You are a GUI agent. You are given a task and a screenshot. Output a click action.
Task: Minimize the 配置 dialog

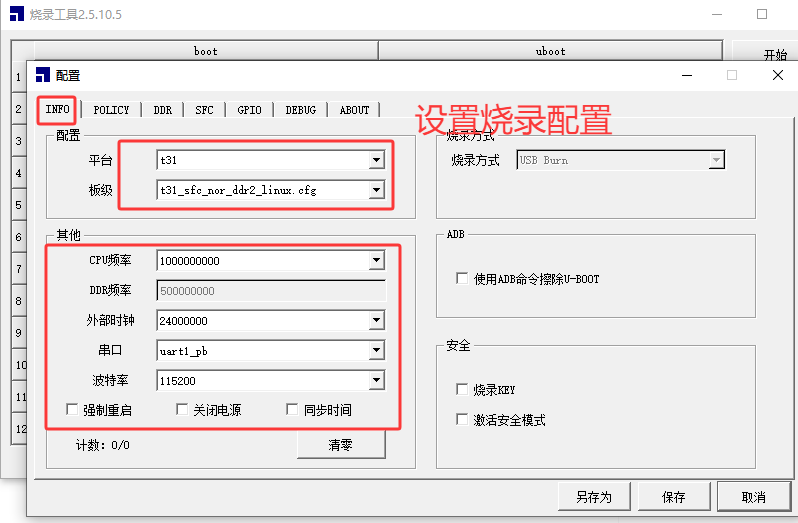tap(687, 75)
